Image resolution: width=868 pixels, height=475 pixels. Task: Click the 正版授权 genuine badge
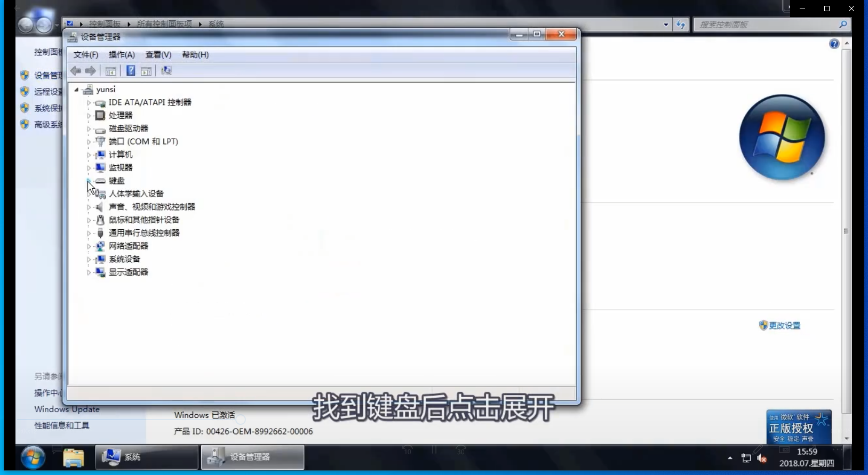pyautogui.click(x=799, y=426)
